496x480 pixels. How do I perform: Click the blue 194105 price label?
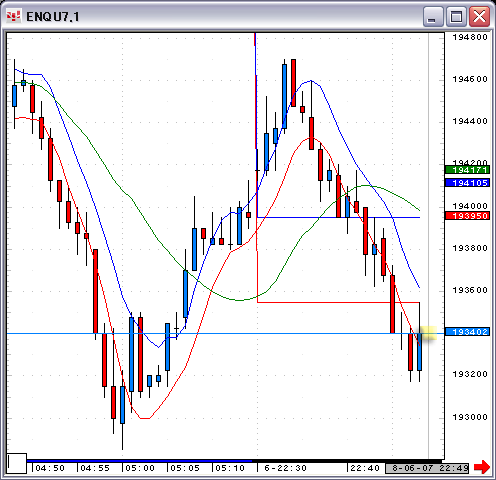pyautogui.click(x=467, y=183)
